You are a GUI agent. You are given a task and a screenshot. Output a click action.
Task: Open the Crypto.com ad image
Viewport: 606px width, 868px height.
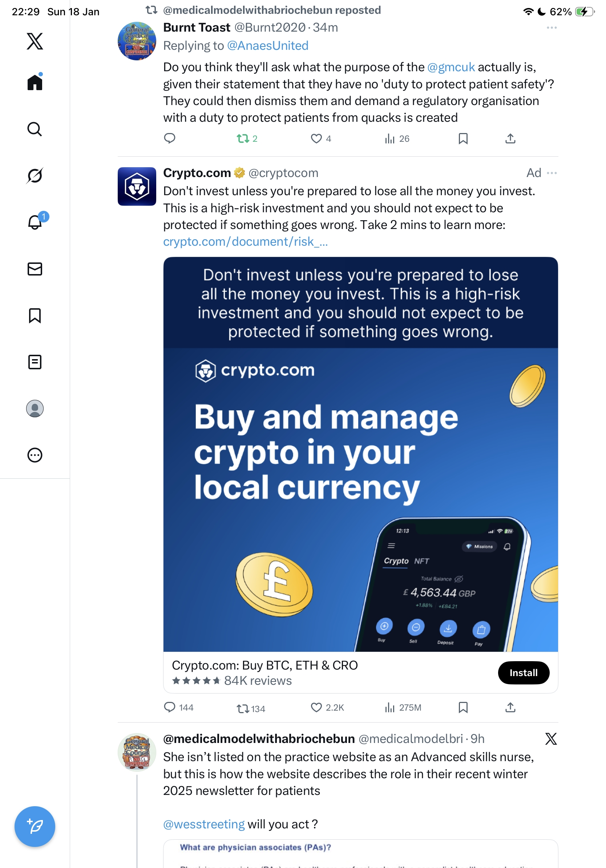pyautogui.click(x=360, y=454)
